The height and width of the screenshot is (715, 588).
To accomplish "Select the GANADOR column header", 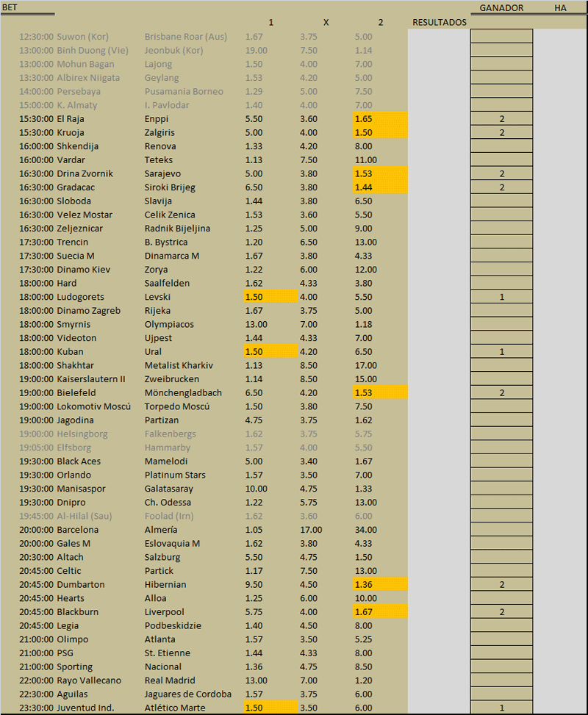I will click(x=501, y=8).
